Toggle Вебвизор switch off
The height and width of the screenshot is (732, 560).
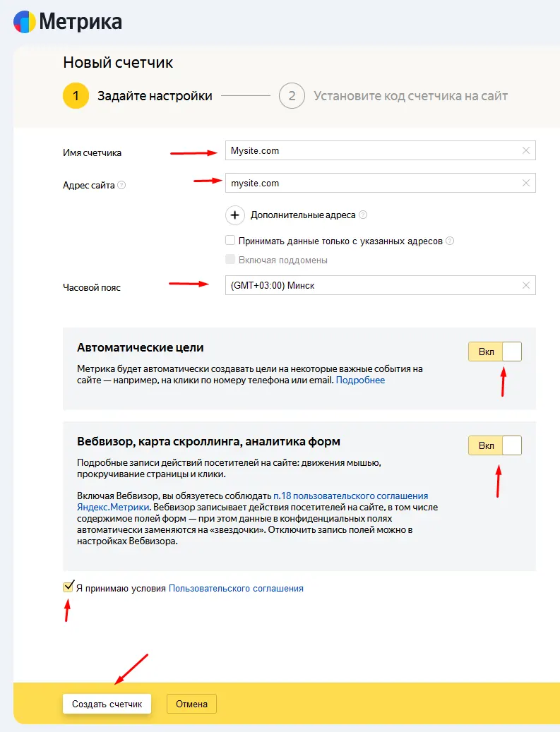pyautogui.click(x=495, y=445)
